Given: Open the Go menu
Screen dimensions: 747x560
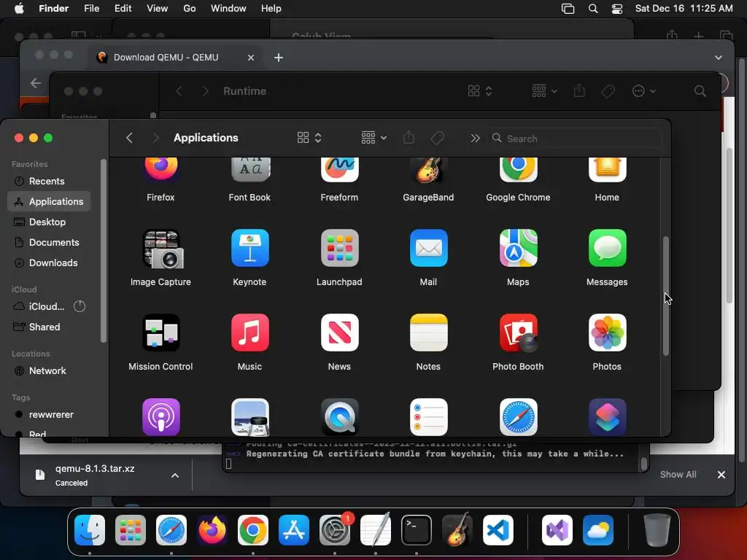Looking at the screenshot, I should coord(190,9).
